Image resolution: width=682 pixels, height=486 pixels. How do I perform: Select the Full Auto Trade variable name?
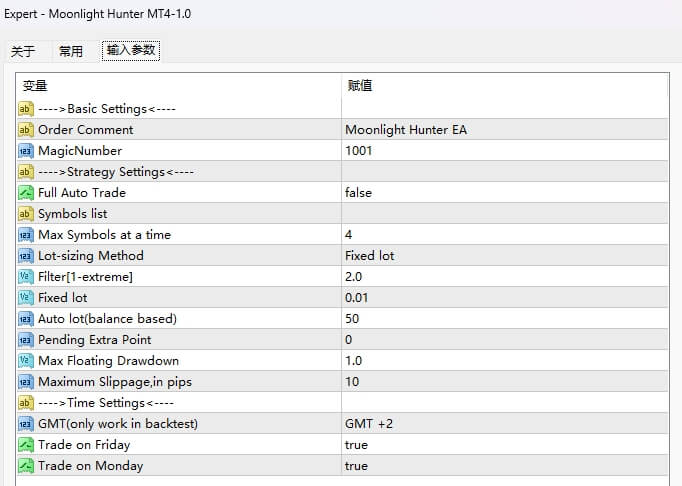[x=82, y=193]
